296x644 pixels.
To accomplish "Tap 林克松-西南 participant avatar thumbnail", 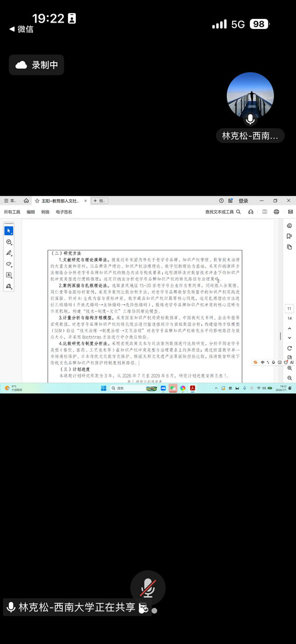I will point(250,96).
